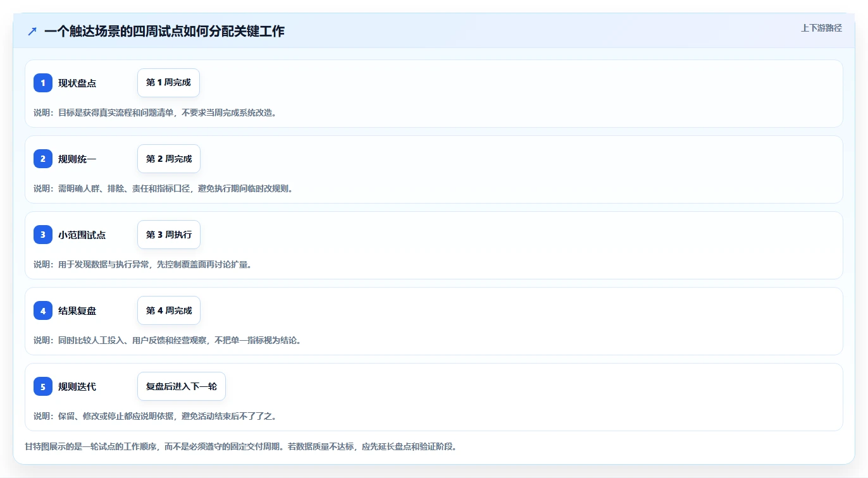868x478 pixels.
Task: Click the description starting 目标是获得真实流程
Action: coord(155,113)
